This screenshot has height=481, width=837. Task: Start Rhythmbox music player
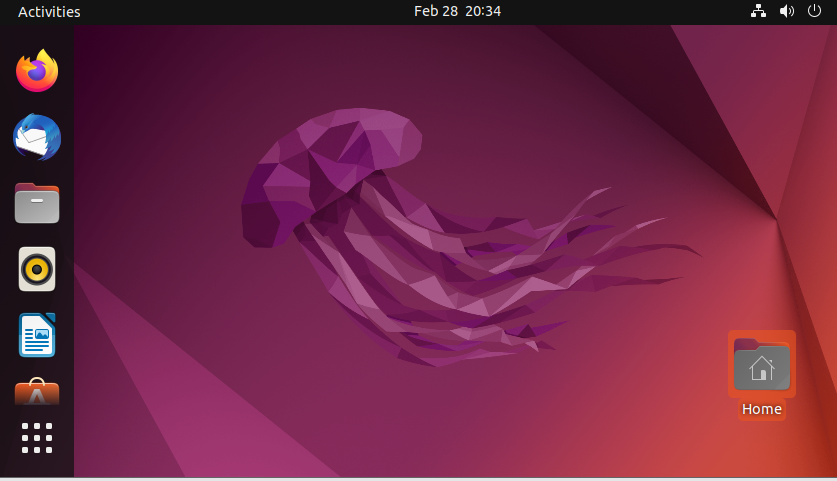coord(37,269)
